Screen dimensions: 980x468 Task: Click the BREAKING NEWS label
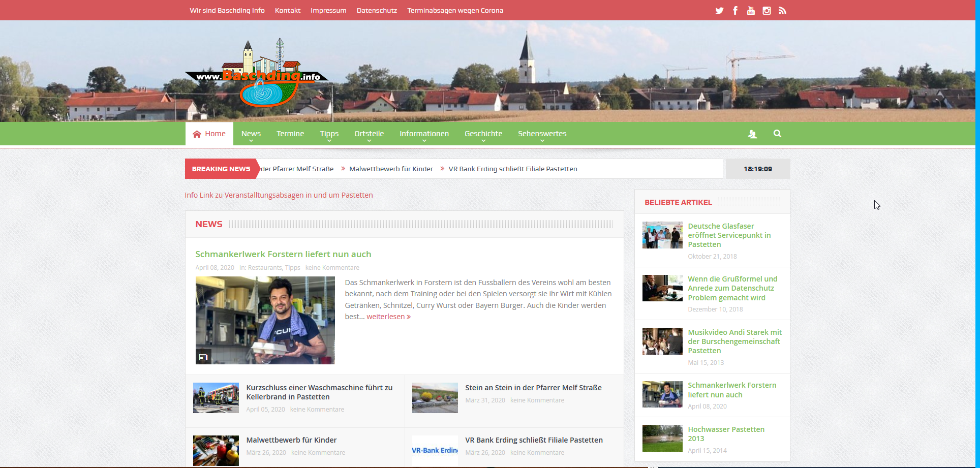[221, 169]
